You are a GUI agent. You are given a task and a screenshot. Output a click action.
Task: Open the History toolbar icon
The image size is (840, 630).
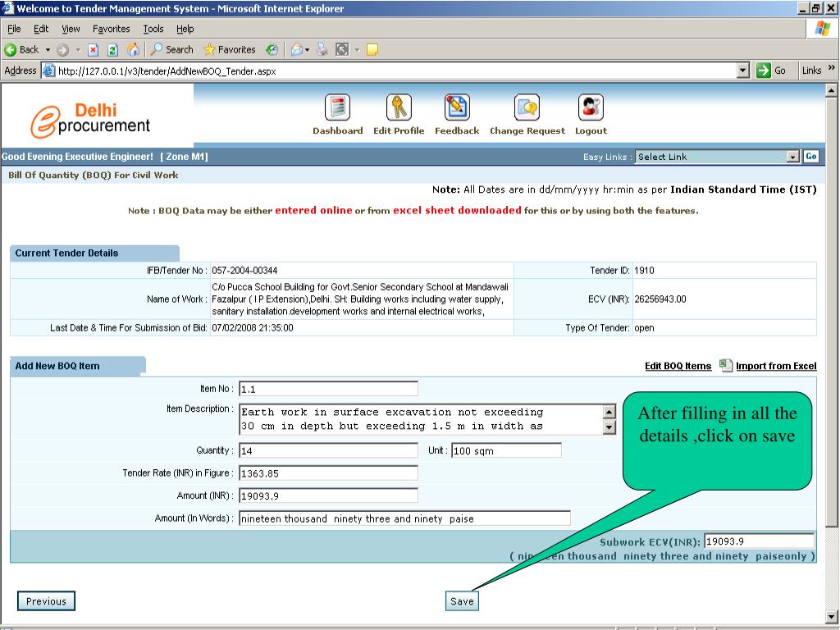(272, 50)
